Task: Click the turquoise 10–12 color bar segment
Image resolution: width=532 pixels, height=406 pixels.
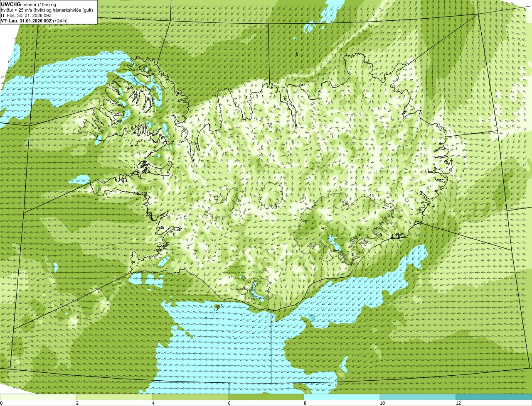Action: click(418, 397)
